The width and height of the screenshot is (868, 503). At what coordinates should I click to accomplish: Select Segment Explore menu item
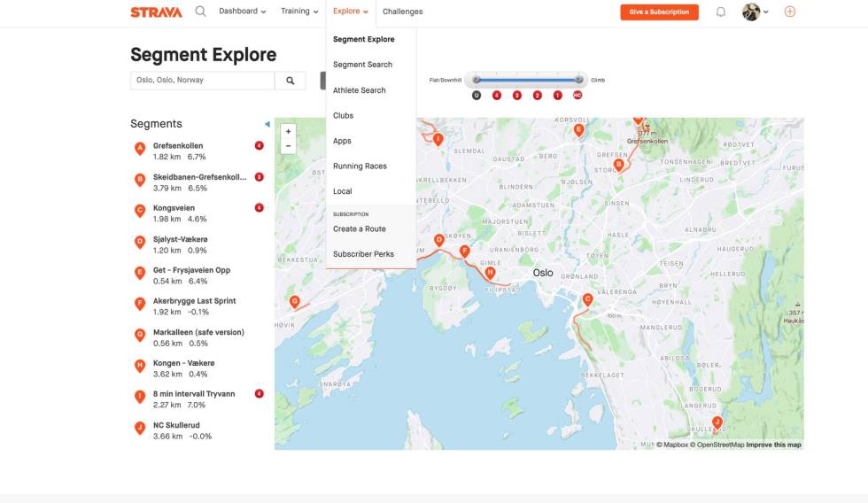364,39
